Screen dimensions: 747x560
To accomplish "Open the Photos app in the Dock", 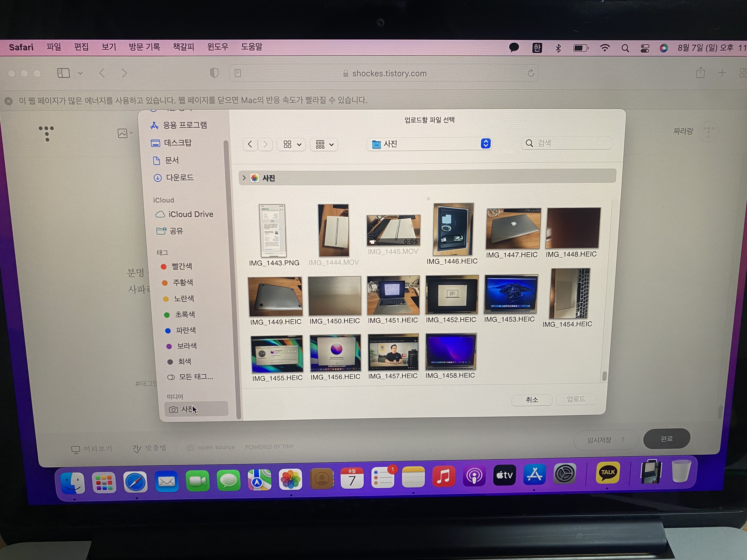I will [290, 480].
